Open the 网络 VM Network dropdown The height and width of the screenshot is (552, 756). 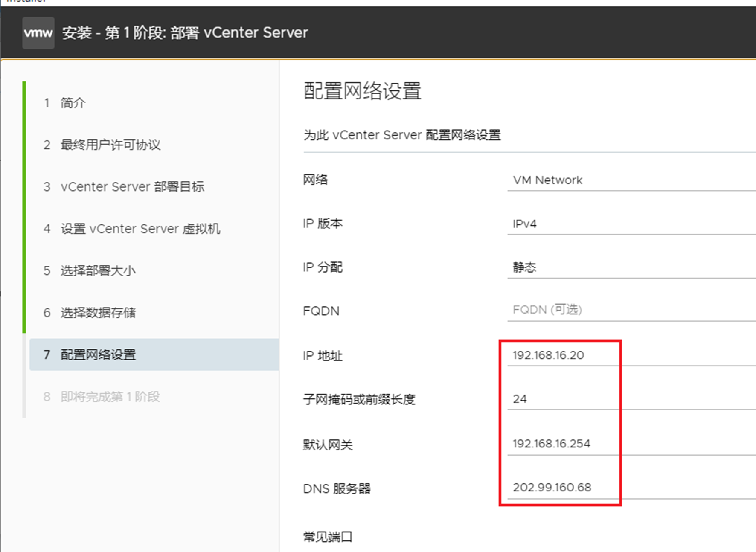[631, 180]
